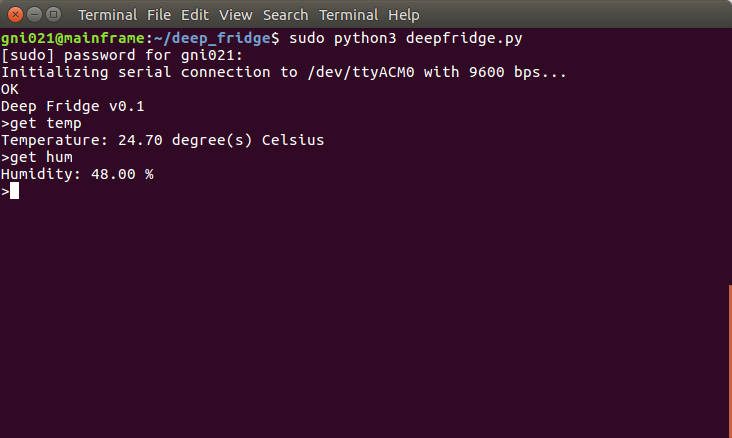This screenshot has width=732, height=438.
Task: Open the Help menu
Action: [404, 16]
